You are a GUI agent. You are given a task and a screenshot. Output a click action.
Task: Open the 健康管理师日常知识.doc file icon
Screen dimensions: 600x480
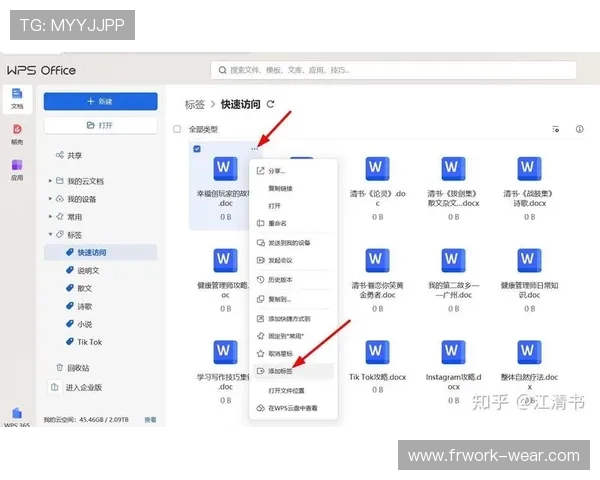[529, 260]
